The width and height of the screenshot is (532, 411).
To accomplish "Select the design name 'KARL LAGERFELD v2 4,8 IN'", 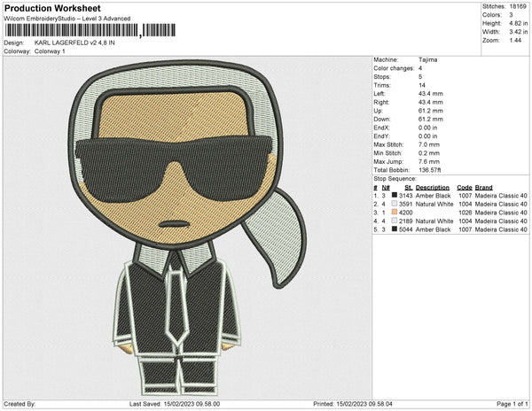I will coord(74,43).
